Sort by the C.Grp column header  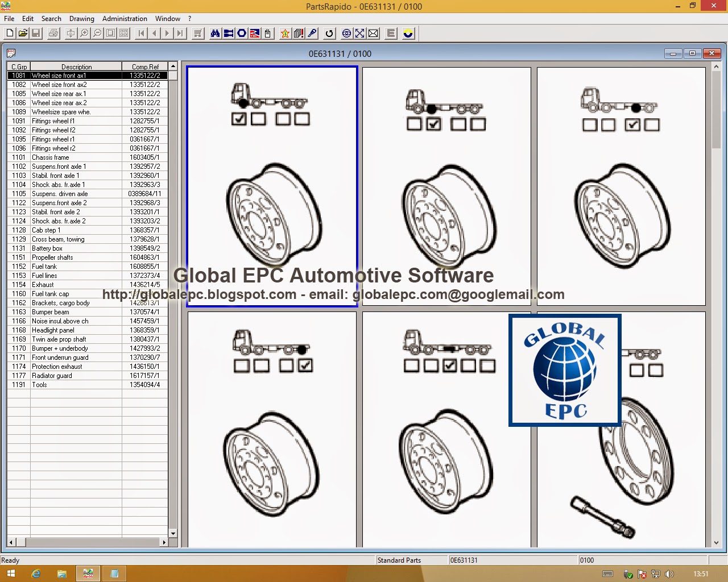point(19,66)
